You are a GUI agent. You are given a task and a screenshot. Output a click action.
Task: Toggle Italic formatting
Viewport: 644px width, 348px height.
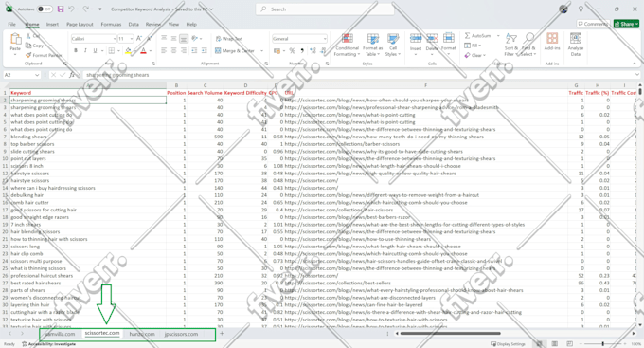pos(85,50)
